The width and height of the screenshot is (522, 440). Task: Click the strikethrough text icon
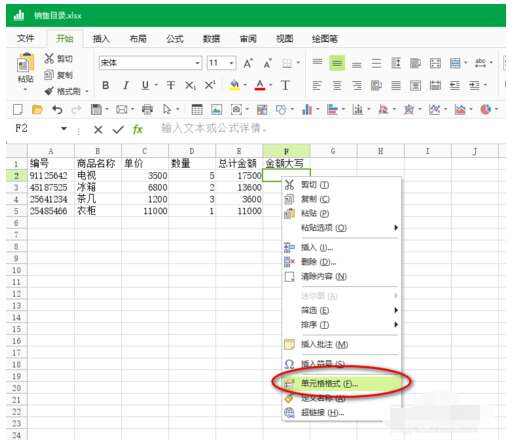coord(170,86)
